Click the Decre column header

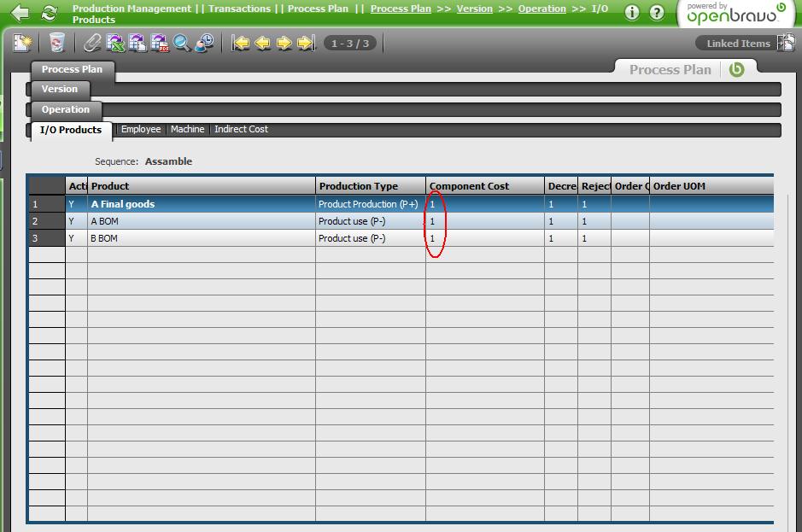click(x=561, y=186)
